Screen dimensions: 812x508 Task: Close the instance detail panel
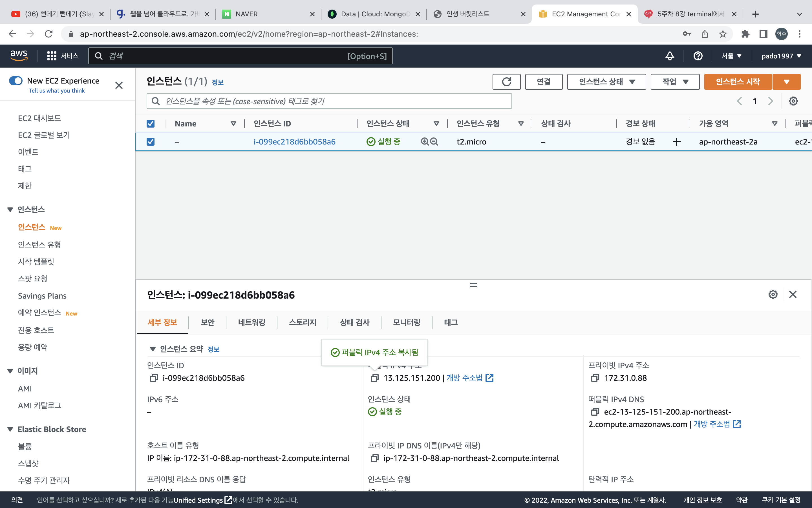click(793, 294)
